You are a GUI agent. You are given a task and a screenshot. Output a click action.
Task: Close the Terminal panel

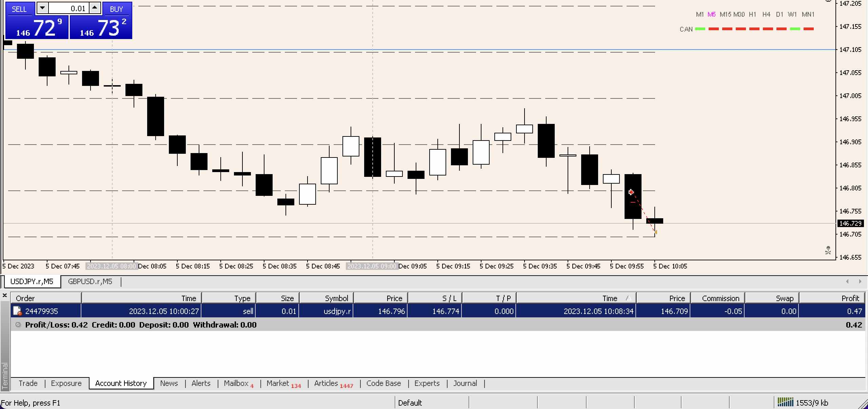point(5,296)
